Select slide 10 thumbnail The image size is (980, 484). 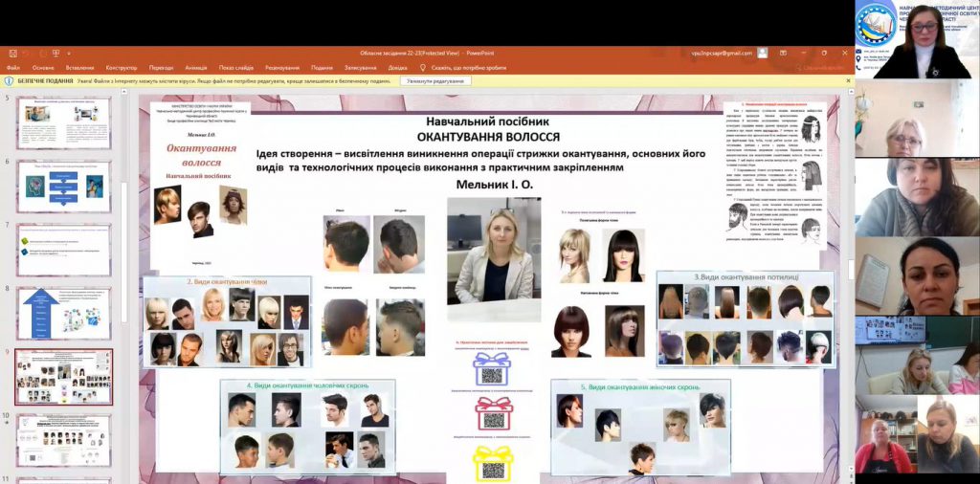pyautogui.click(x=64, y=440)
